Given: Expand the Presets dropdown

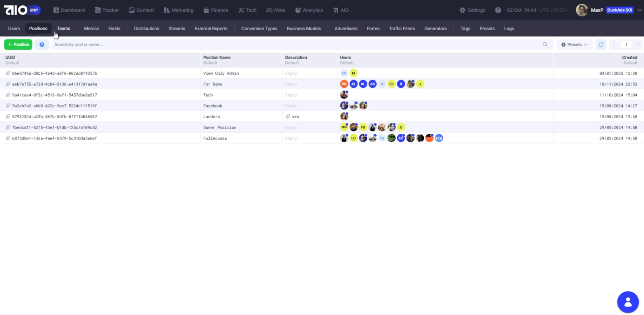Looking at the screenshot, I should coord(574,45).
